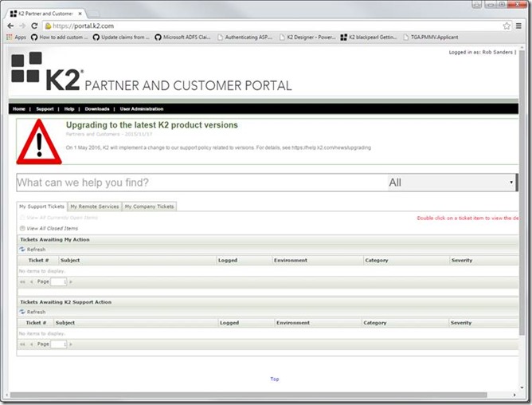Select the View All Closed Items radio button

22,228
